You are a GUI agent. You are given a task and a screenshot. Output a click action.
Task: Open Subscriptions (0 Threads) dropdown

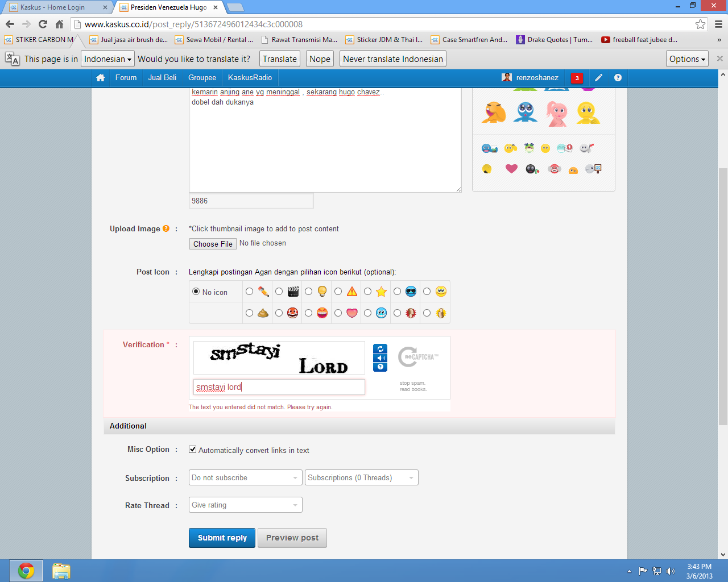(362, 477)
